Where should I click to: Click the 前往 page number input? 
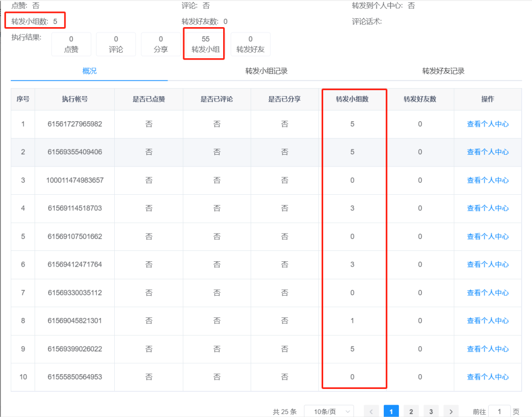(499, 412)
